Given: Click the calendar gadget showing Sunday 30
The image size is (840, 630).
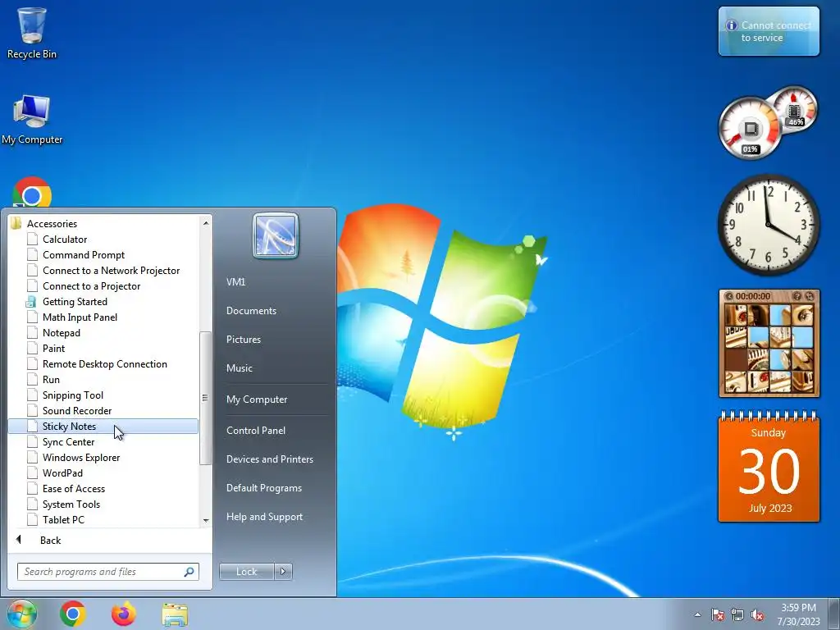Looking at the screenshot, I should click(x=769, y=466).
